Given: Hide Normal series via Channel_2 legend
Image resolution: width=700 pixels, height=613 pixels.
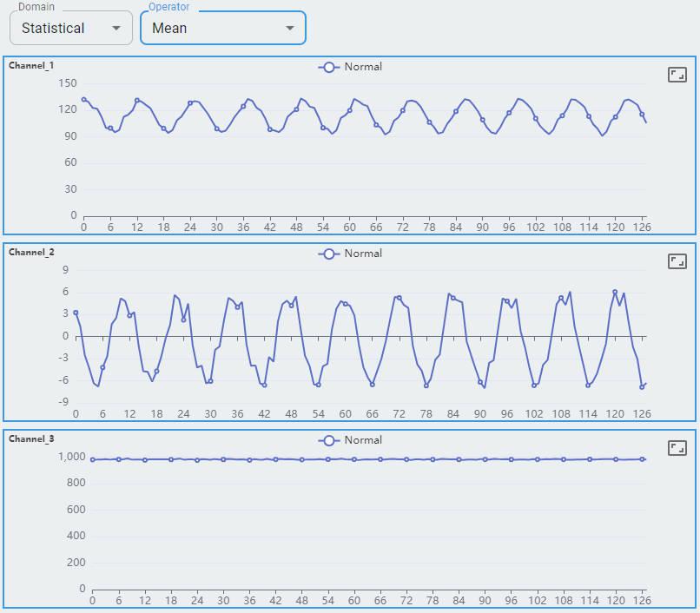Looking at the screenshot, I should pyautogui.click(x=350, y=254).
